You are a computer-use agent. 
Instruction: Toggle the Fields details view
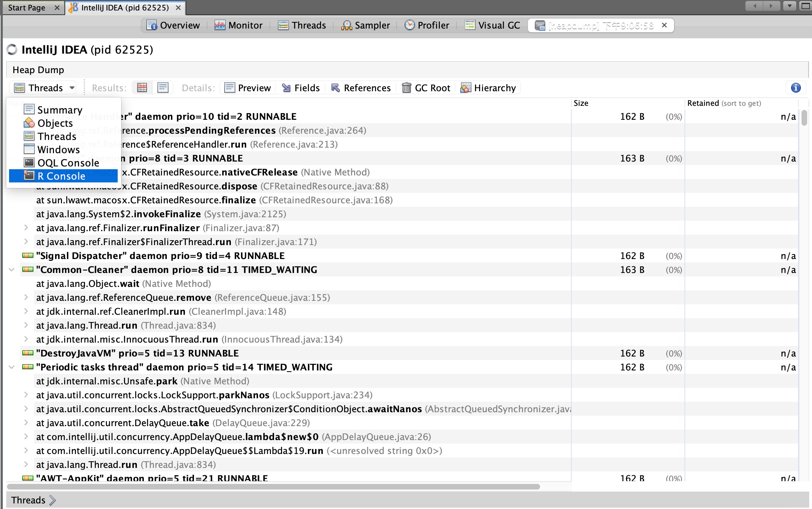pos(301,88)
